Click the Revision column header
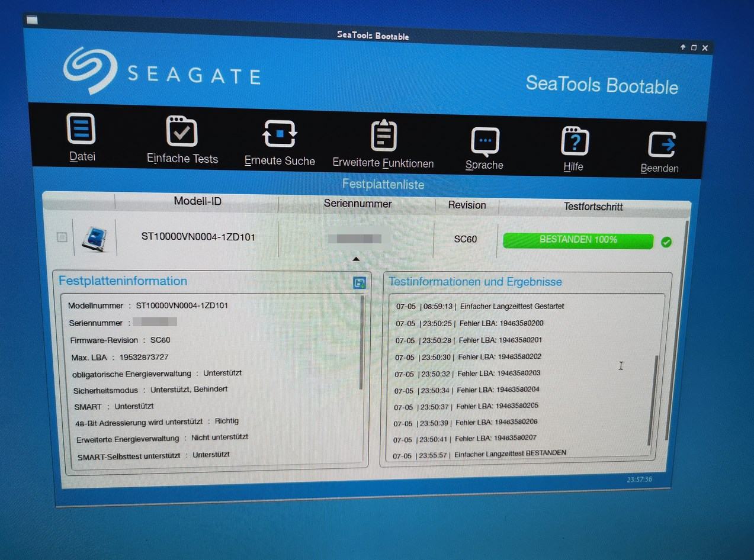Viewport: 754px width, 560px height. pos(467,205)
